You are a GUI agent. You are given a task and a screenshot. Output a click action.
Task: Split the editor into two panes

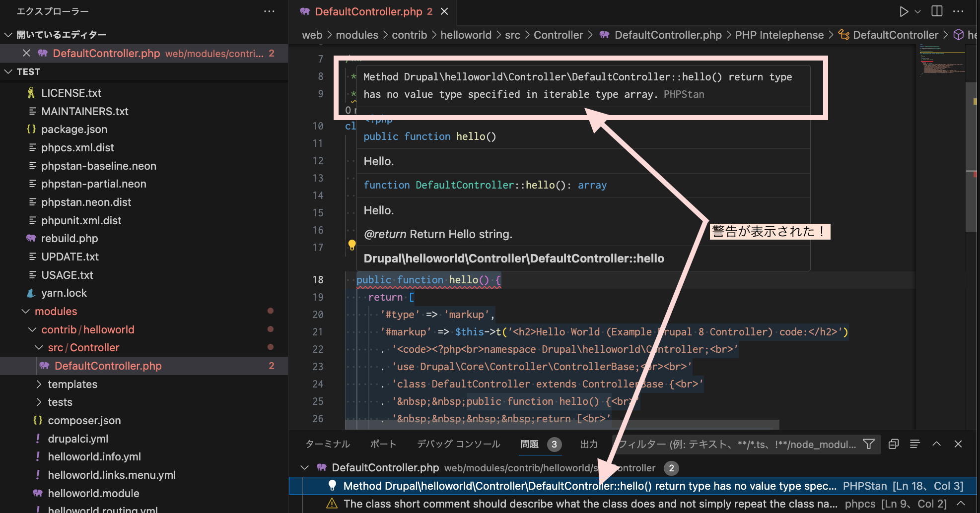[936, 11]
